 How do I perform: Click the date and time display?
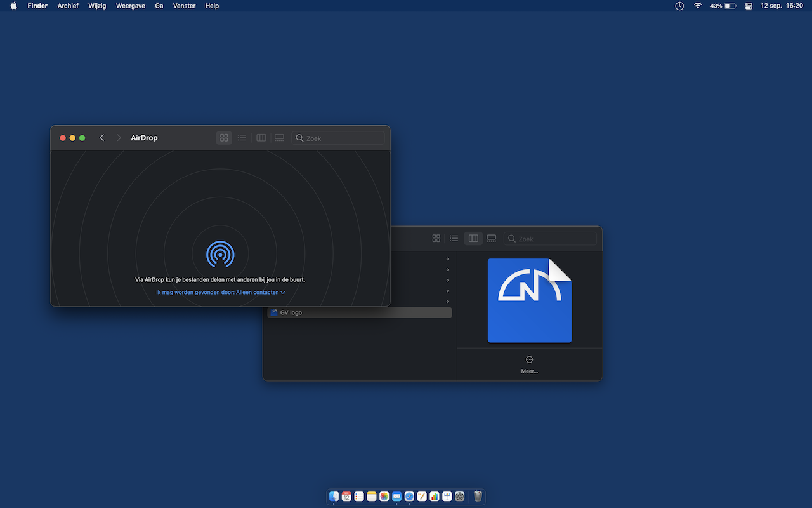pos(782,6)
